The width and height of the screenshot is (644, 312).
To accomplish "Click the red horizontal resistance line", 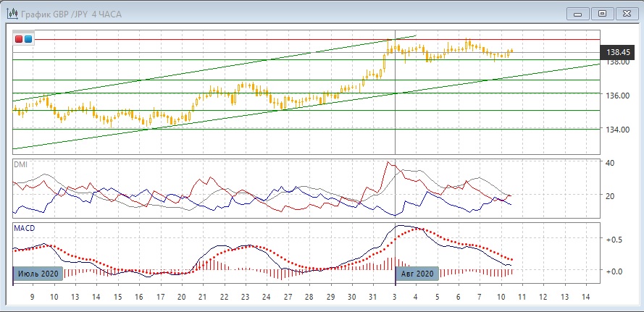I will 217,39.
